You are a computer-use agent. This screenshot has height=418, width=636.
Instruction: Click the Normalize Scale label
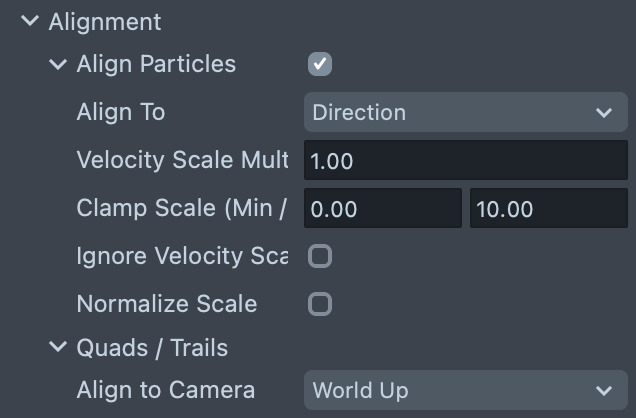(x=167, y=304)
